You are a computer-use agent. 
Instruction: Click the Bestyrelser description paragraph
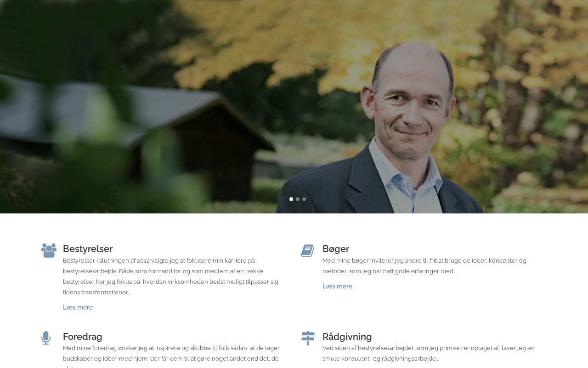click(171, 276)
